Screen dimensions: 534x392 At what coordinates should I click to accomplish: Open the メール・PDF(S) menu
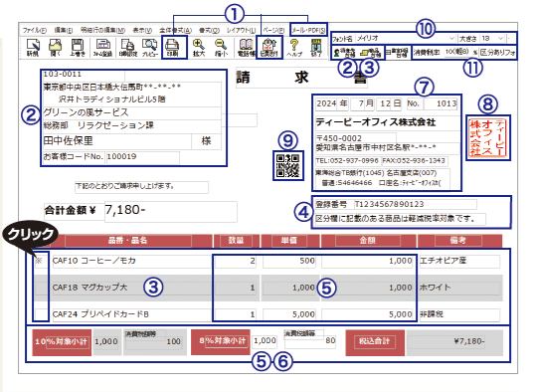(x=308, y=30)
